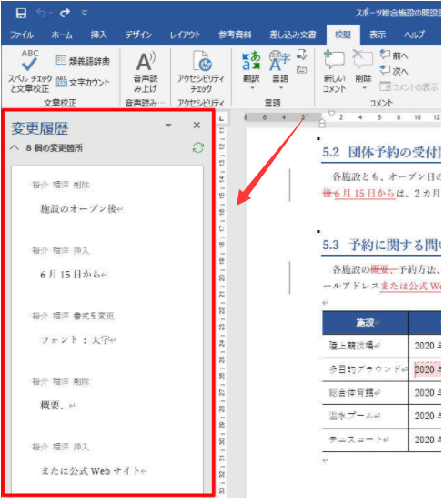Add a 新しいコメント
Viewport: 444px width, 504px height.
(x=335, y=71)
